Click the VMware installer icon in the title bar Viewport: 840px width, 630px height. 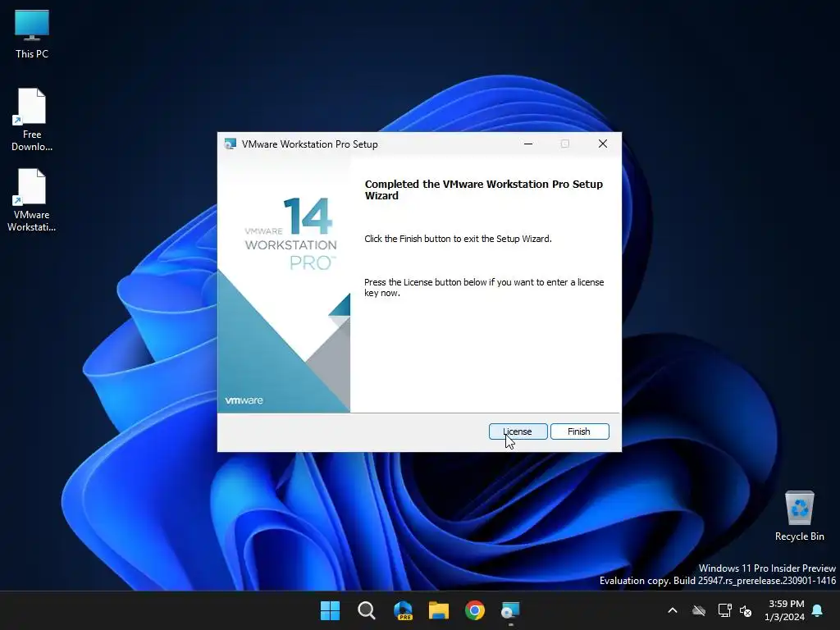coord(231,144)
